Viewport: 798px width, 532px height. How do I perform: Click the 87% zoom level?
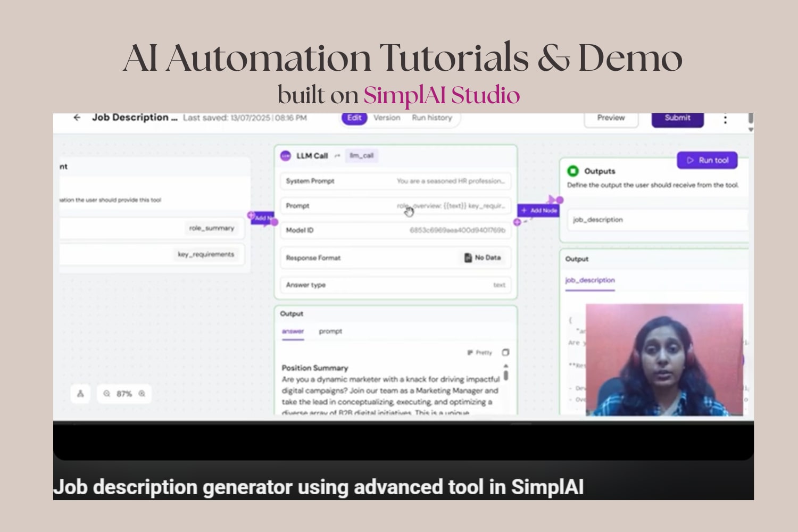(124, 394)
